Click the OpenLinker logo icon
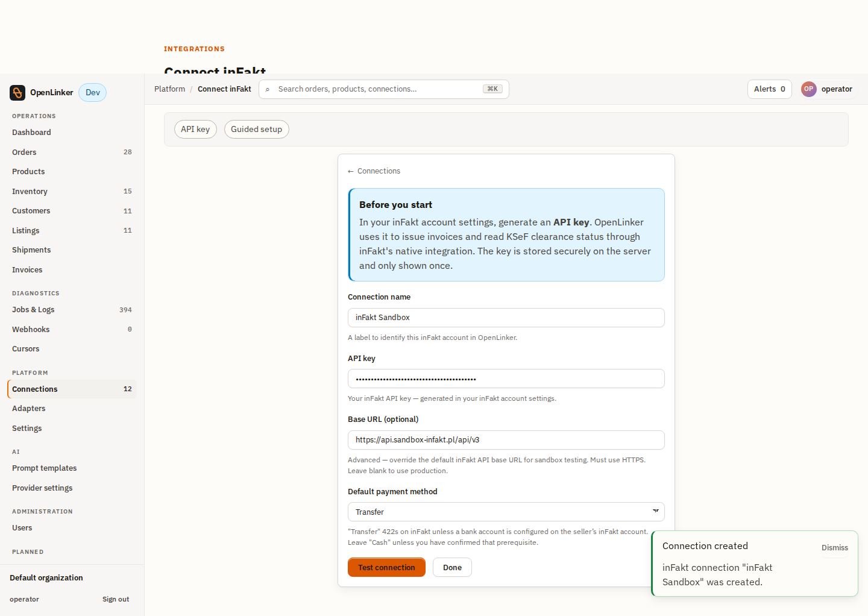Screen dimensions: 868x616 tap(17, 92)
